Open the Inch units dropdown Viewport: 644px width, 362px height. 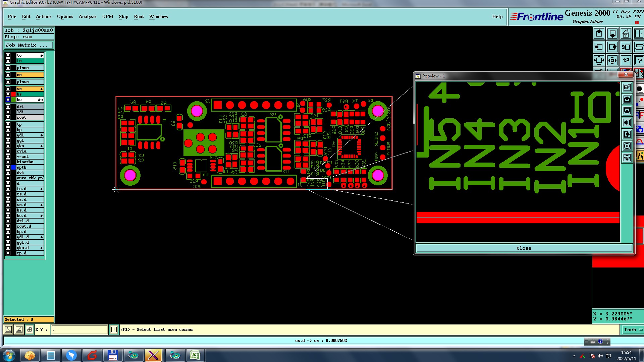click(633, 329)
